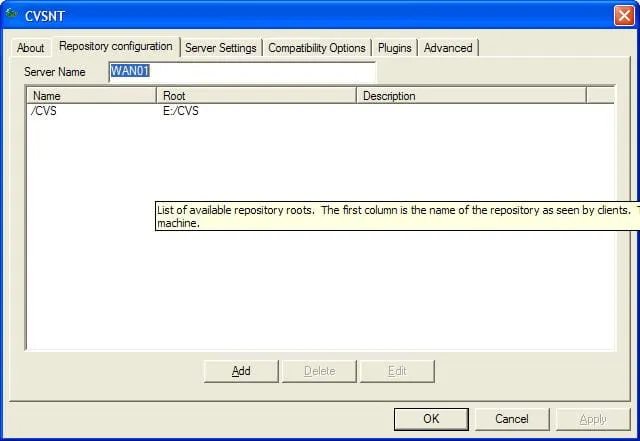Image resolution: width=640 pixels, height=441 pixels.
Task: Switch to the Server Settings tab
Action: 221,48
